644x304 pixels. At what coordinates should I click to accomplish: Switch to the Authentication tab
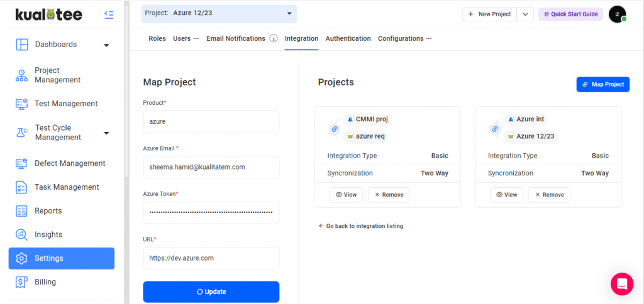click(348, 38)
